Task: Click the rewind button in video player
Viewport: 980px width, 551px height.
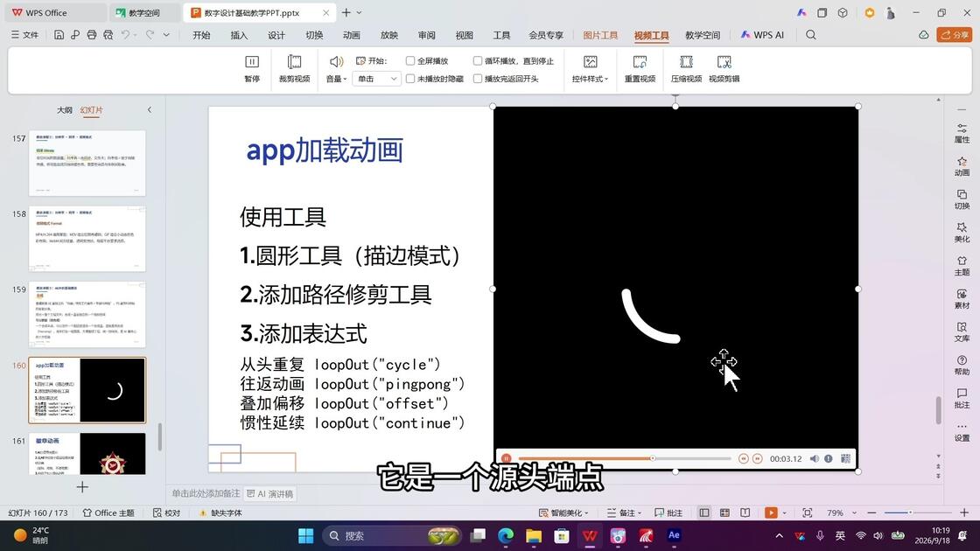Action: [x=743, y=458]
